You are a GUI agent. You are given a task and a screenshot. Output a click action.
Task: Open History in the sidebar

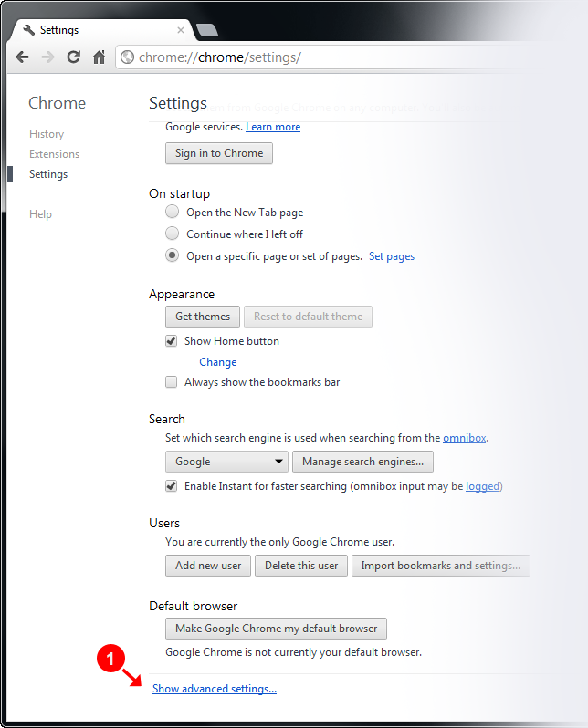[x=47, y=134]
